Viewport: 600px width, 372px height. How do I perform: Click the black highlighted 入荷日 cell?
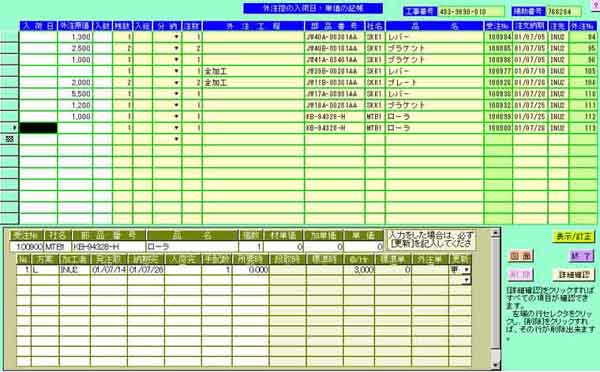click(x=39, y=128)
